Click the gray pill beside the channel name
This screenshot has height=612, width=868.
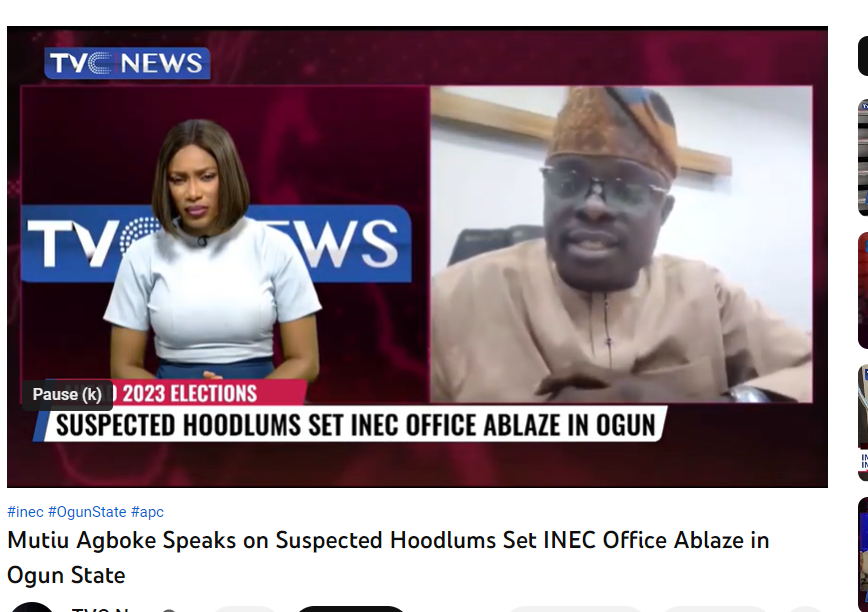244,609
